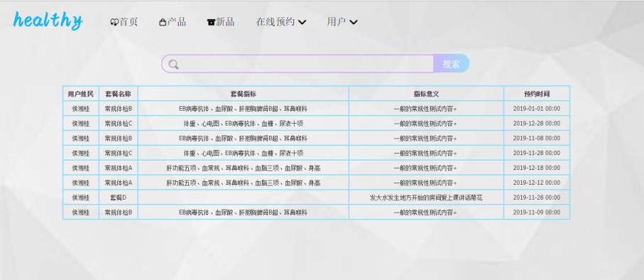Select the date cell 2019-01-01 00:00
Viewport: 644px width, 280px height.
[537, 109]
